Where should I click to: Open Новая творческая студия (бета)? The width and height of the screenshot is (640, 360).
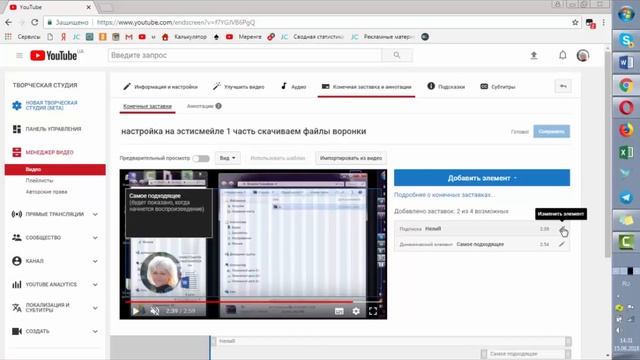pyautogui.click(x=51, y=105)
